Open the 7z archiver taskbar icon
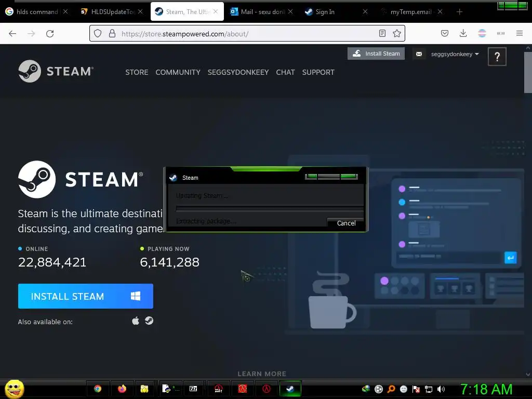 193,389
